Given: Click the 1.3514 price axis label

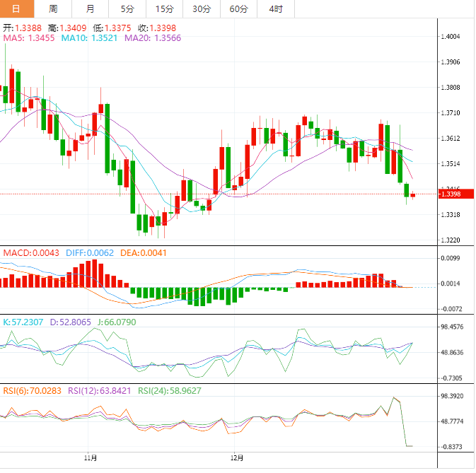Looking at the screenshot, I should point(451,164).
